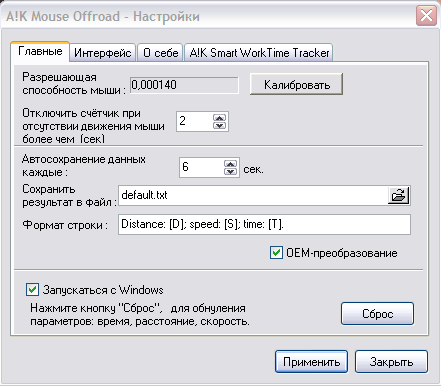Screen dimensions: 441x386
Task: Click the Сброс button
Action: pyautogui.click(x=377, y=314)
